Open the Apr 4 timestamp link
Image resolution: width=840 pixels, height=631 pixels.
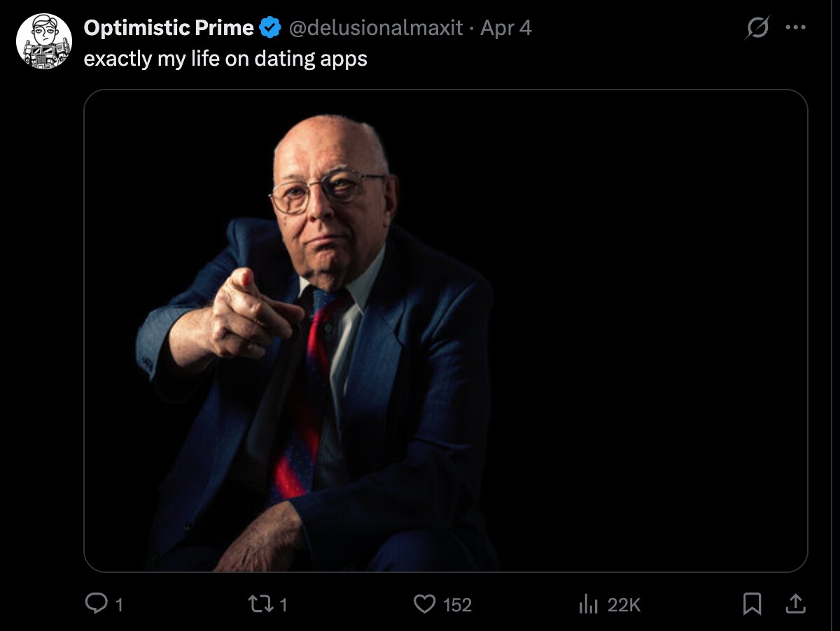[x=505, y=28]
